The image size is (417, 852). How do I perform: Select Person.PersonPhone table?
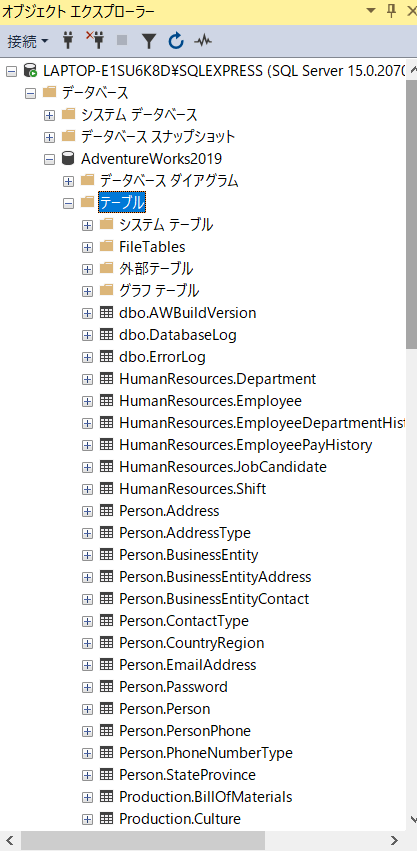point(184,731)
